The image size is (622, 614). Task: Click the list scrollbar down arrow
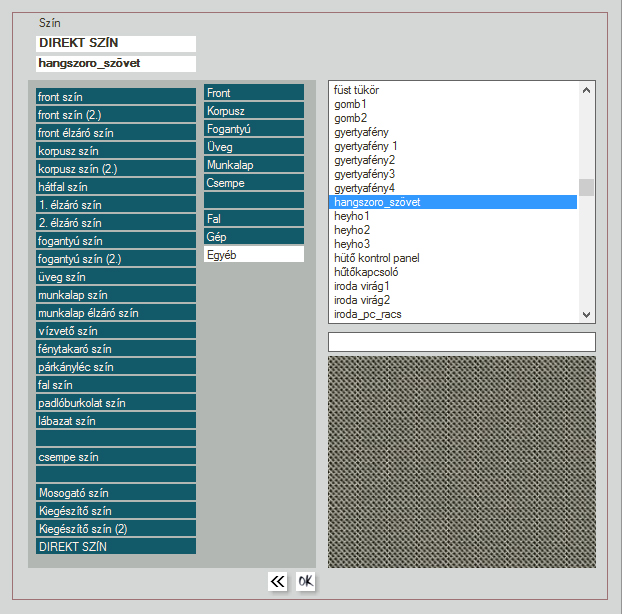click(x=586, y=315)
